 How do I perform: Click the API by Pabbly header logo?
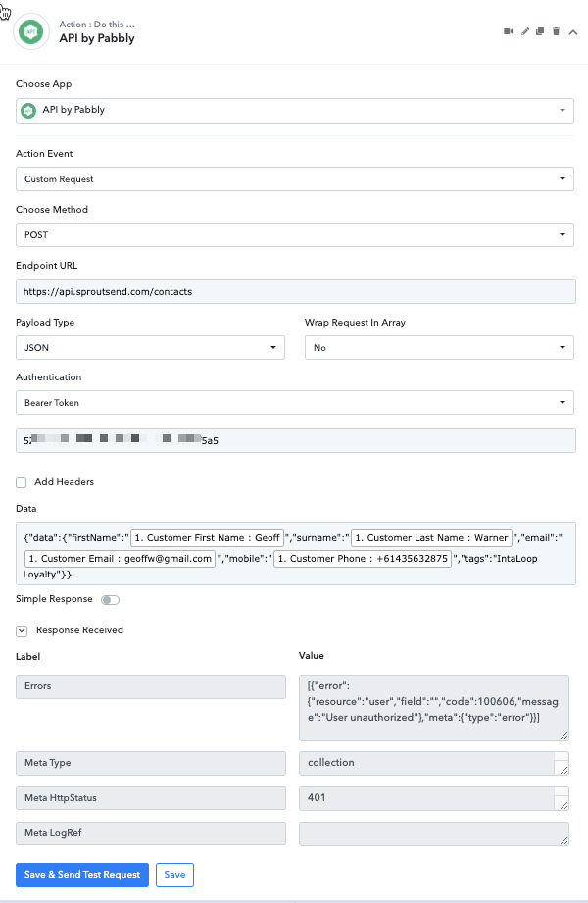(31, 31)
